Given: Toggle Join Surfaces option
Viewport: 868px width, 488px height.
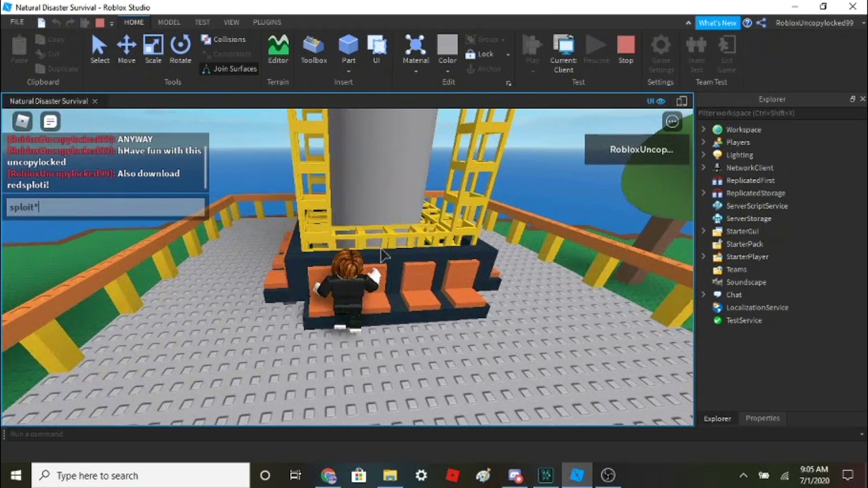Looking at the screenshot, I should pos(229,68).
